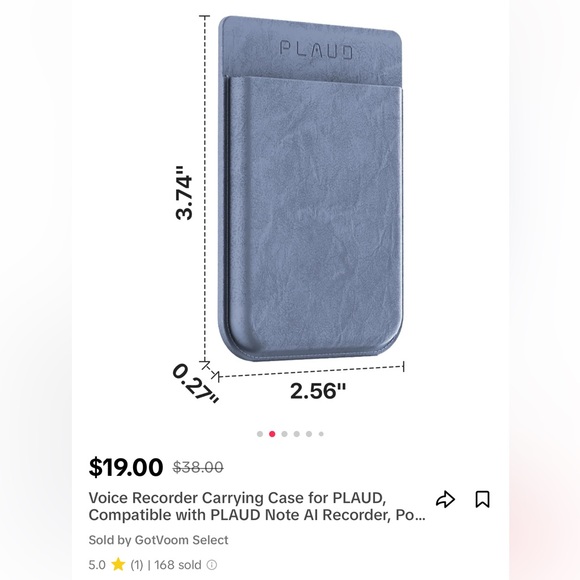Click the crossed-out $38.00 original price

pos(198,467)
